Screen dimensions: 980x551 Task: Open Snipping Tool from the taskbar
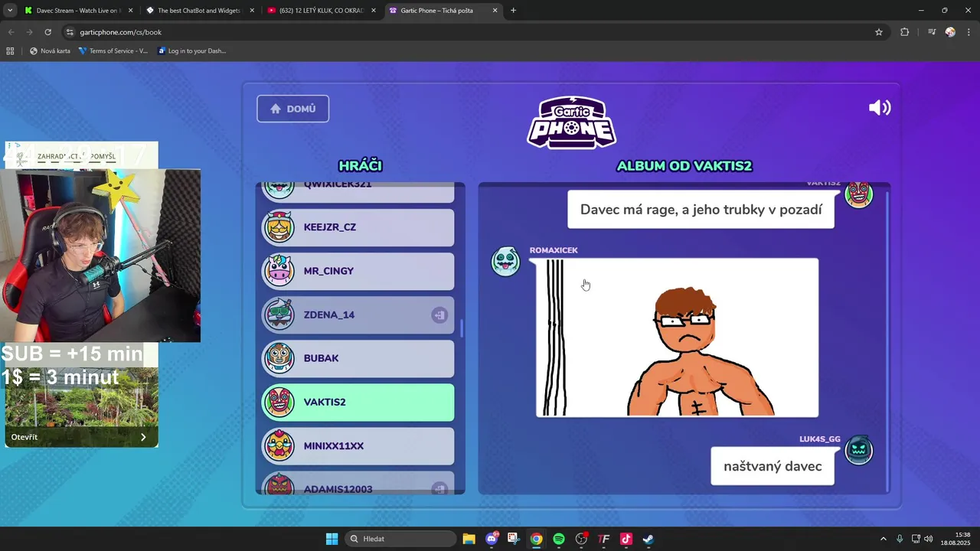[514, 539]
